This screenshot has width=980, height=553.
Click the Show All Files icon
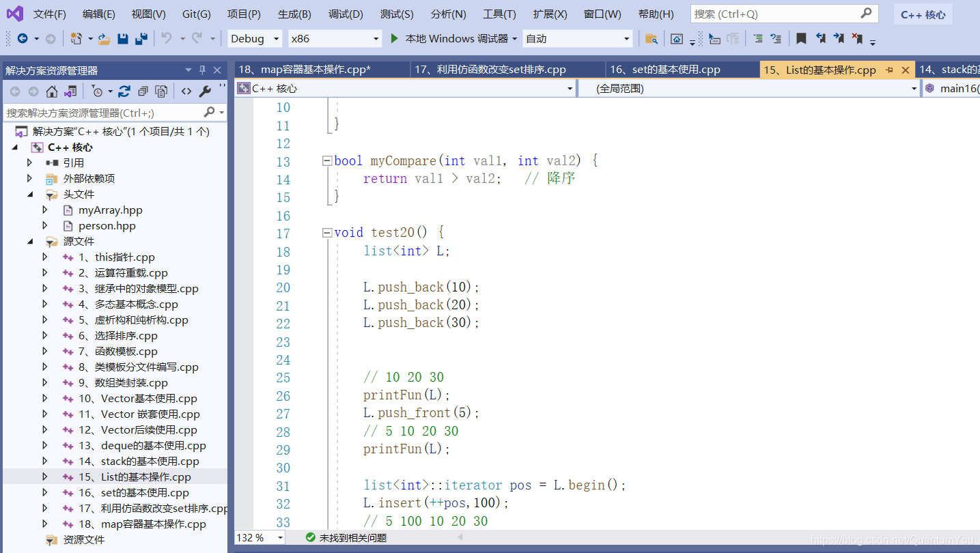(161, 91)
